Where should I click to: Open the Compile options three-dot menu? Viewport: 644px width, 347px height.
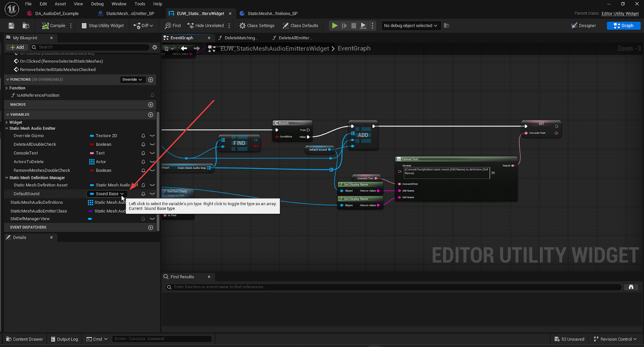point(71,25)
